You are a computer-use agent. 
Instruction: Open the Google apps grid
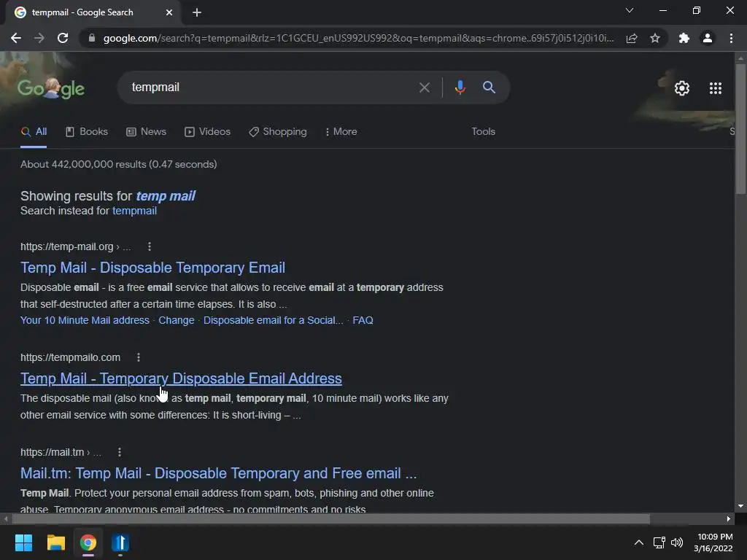tap(716, 88)
